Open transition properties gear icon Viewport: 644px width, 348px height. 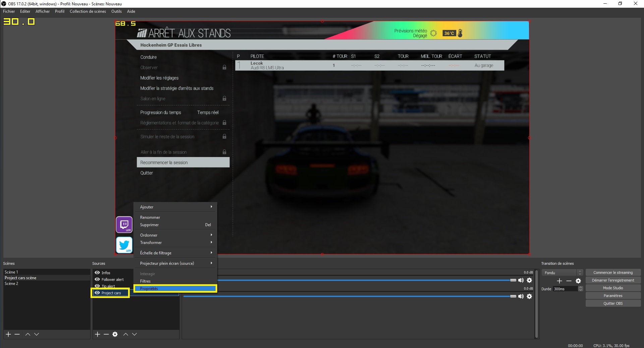pos(578,281)
